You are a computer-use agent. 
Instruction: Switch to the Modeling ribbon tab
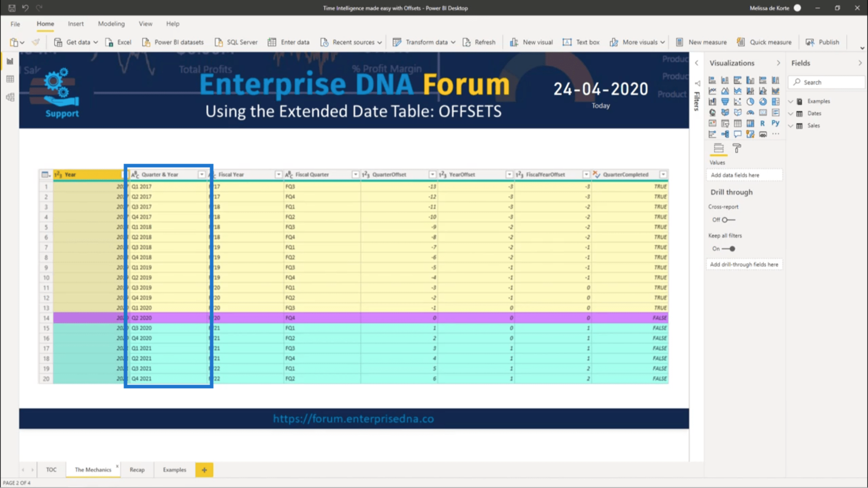tap(111, 24)
